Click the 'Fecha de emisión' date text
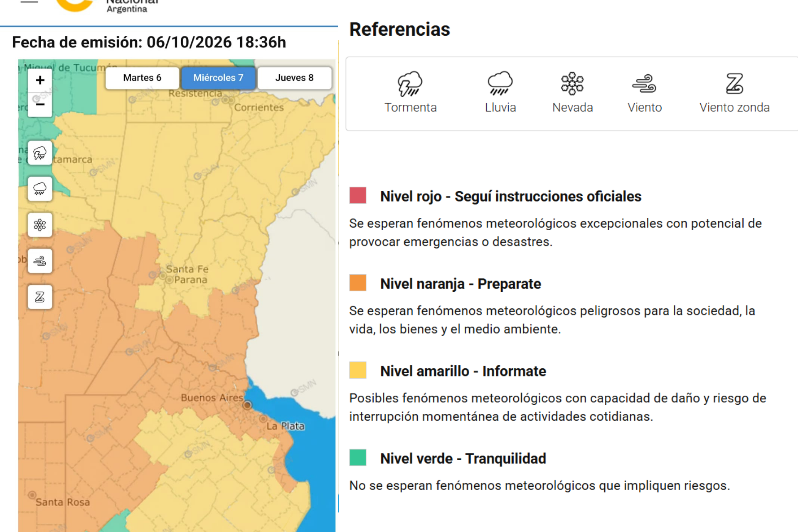Viewport: 798px width, 532px height. [149, 42]
